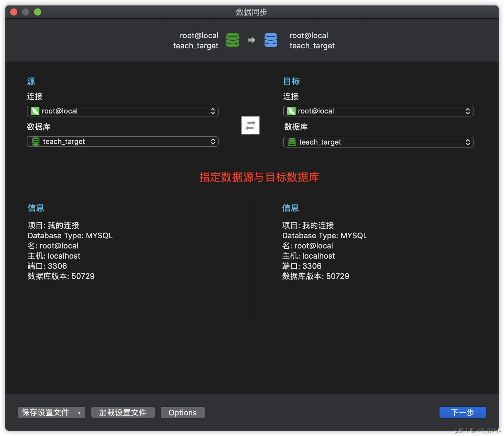Open the target 数据库 teach_target dropdown
Viewport: 504px width, 436px height.
[x=378, y=142]
